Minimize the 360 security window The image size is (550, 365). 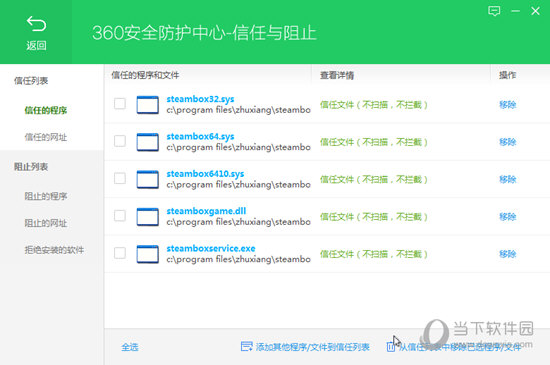515,11
